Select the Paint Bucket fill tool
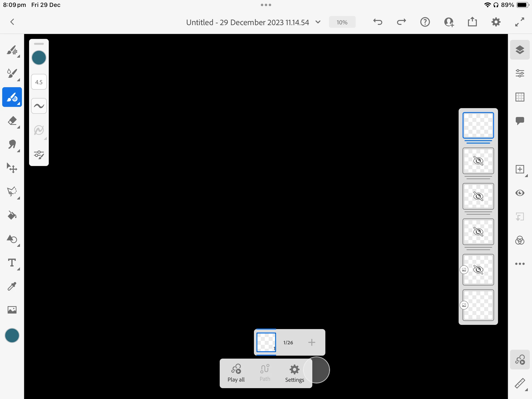 point(12,216)
